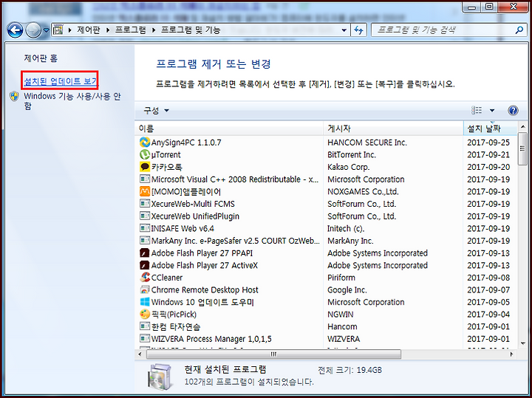Click the Adobe Flash Player 27 PPAPI icon
532x398 pixels.
point(145,253)
